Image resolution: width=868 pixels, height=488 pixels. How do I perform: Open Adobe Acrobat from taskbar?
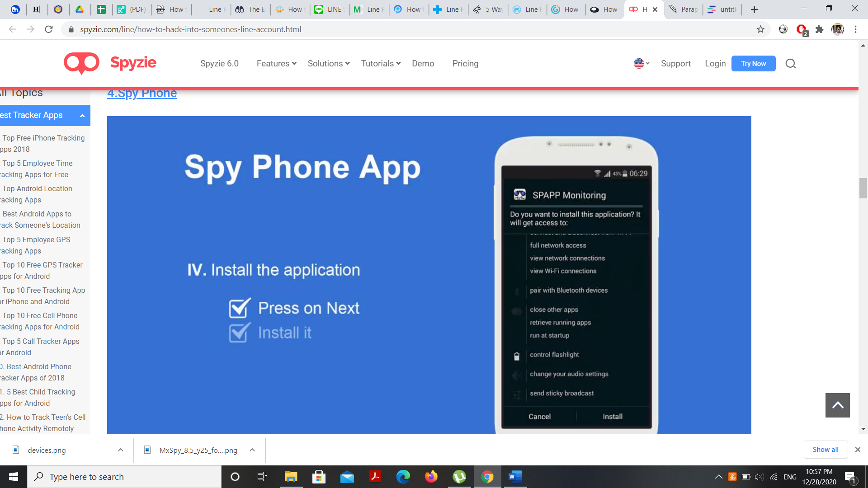375,477
